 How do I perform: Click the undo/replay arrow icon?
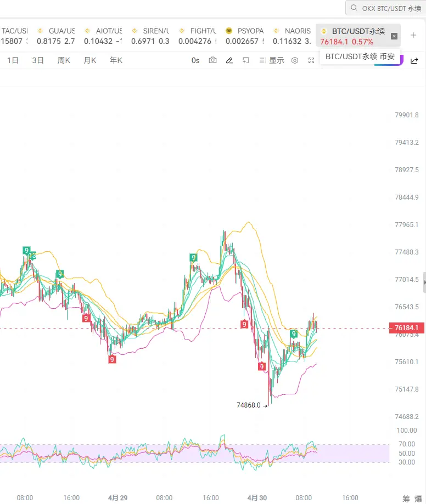click(x=246, y=60)
